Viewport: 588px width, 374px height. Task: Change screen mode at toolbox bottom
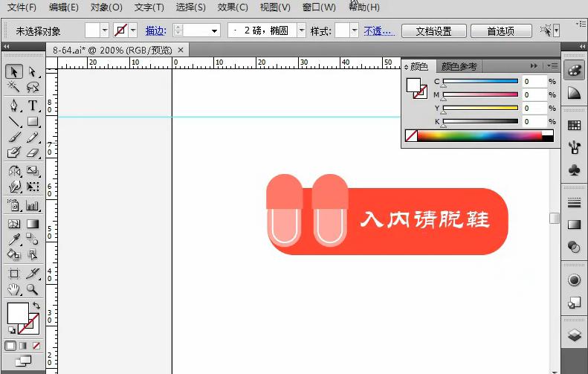click(23, 361)
